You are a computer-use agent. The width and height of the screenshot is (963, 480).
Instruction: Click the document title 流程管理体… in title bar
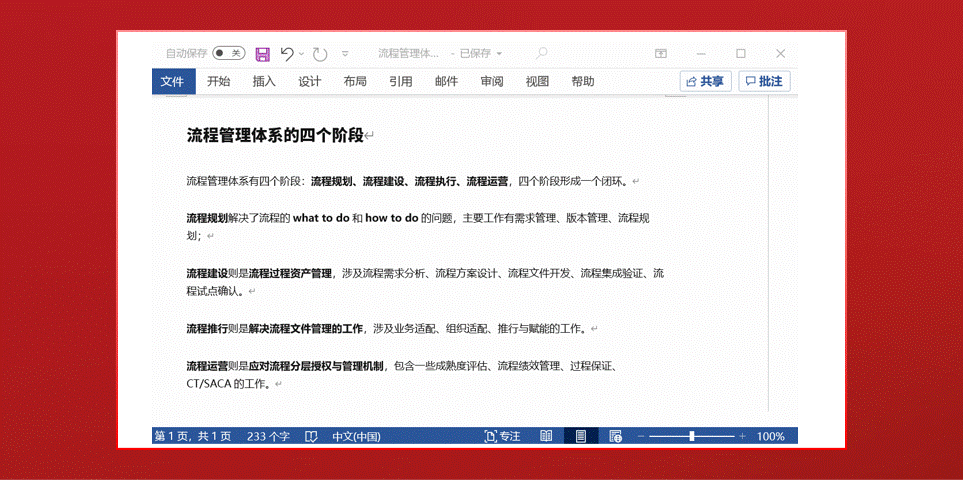(408, 54)
